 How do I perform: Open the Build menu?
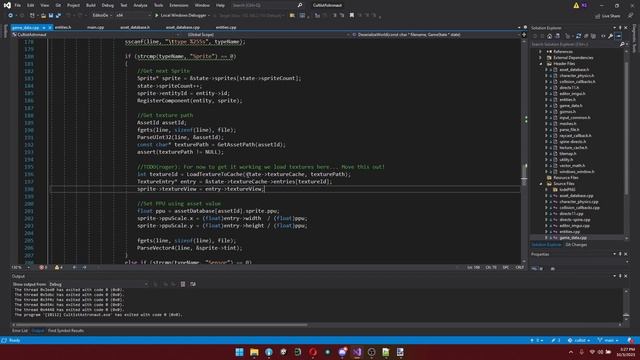pyautogui.click(x=91, y=5)
